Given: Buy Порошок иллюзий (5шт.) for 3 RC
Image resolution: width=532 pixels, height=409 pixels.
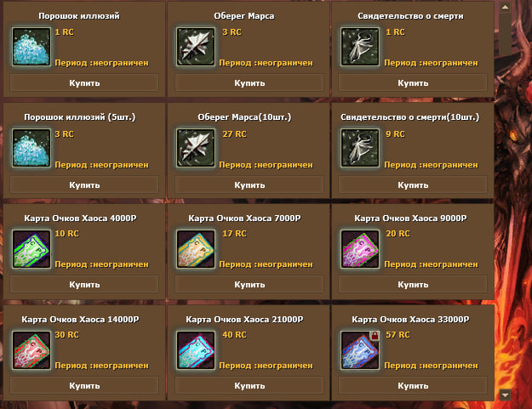Looking at the screenshot, I should [84, 185].
